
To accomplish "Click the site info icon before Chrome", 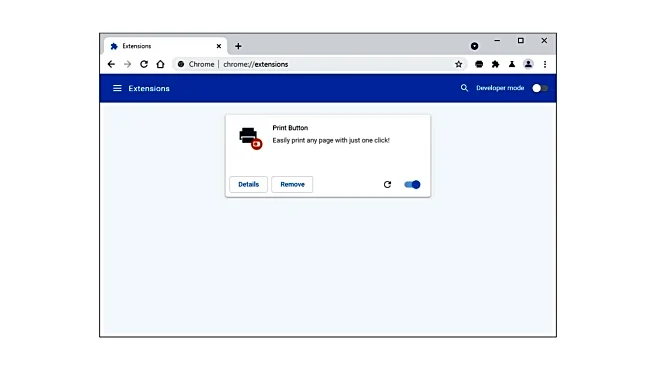I will tap(181, 64).
